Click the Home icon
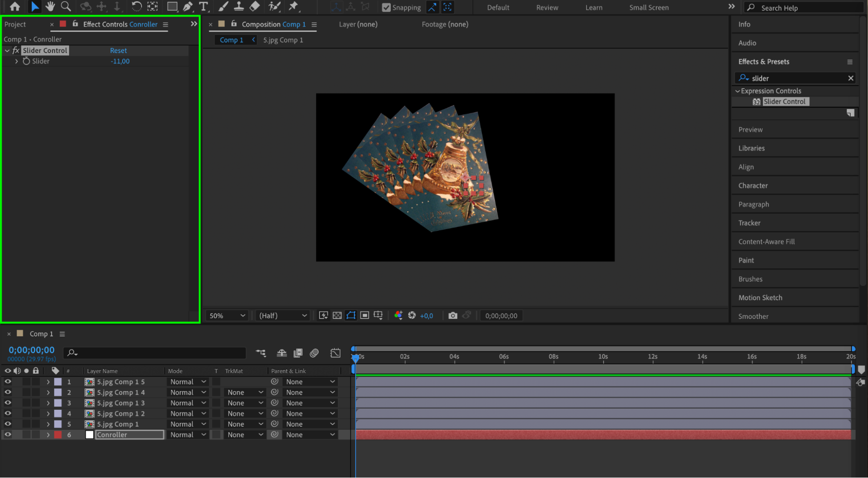The height and width of the screenshot is (478, 868). click(x=15, y=7)
